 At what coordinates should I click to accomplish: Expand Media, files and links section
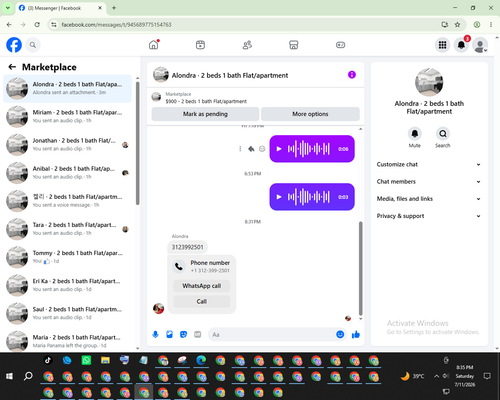pyautogui.click(x=429, y=199)
